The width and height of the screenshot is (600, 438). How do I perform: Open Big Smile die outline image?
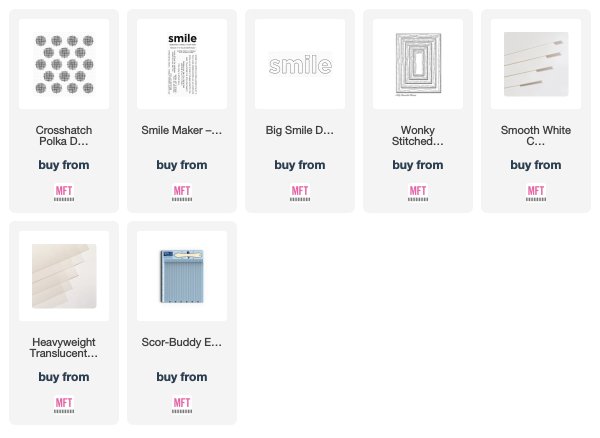pos(300,64)
